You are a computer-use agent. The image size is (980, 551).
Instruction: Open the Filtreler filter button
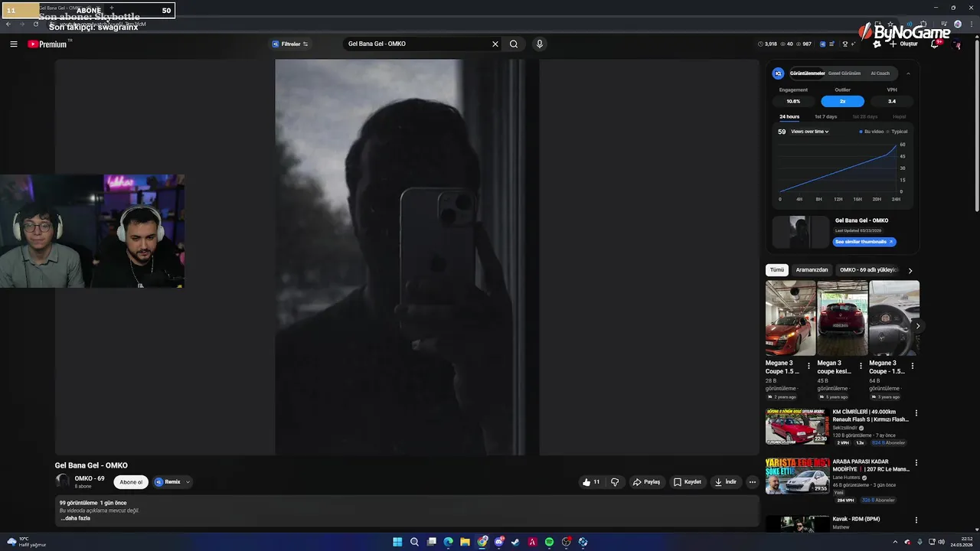coord(290,44)
